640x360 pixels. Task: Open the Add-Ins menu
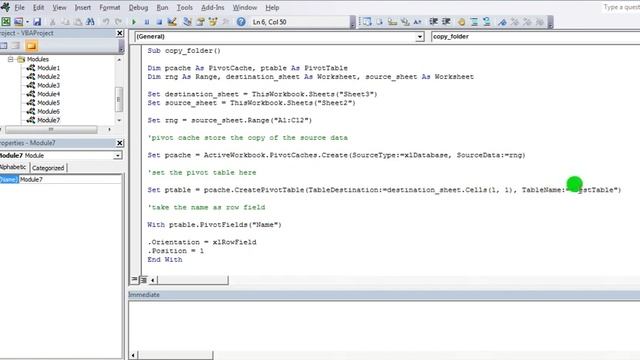click(213, 7)
